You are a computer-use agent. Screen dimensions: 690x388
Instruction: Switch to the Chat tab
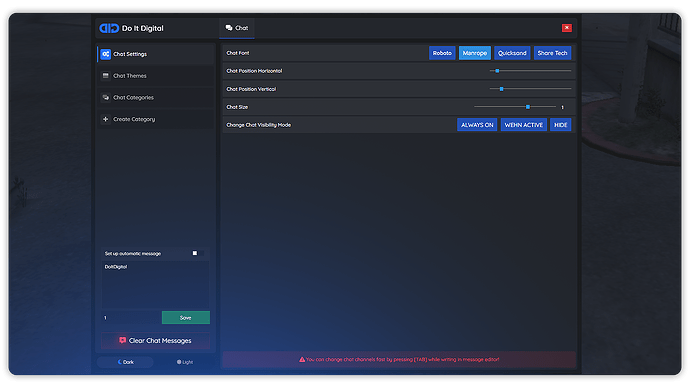237,28
